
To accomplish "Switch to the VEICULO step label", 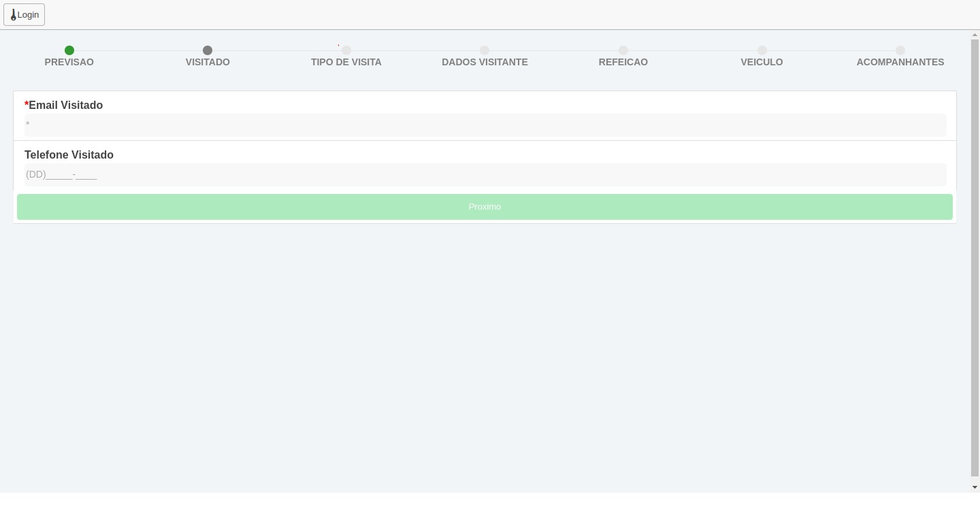I will [762, 62].
